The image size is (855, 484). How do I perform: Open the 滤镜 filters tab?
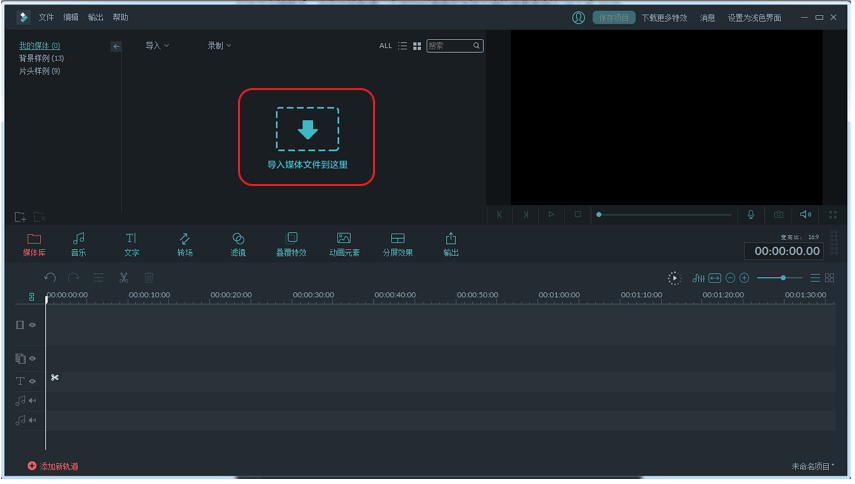click(x=238, y=245)
